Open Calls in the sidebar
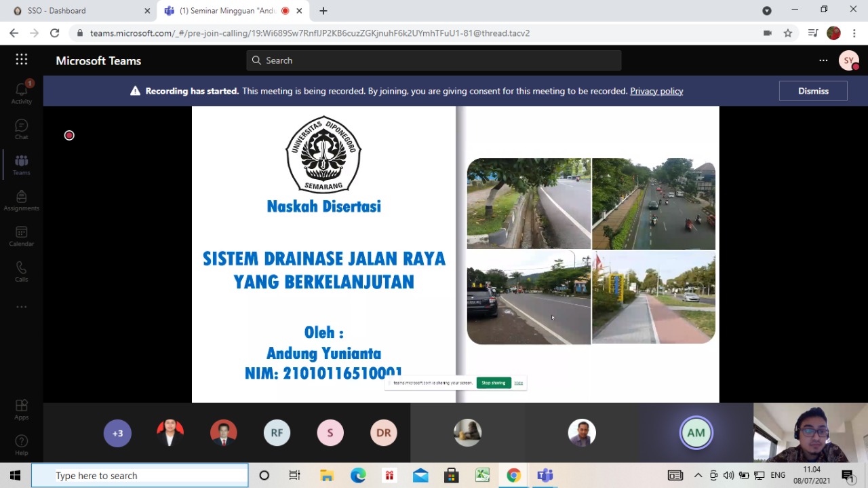Screen dimensions: 868x488 point(21,271)
